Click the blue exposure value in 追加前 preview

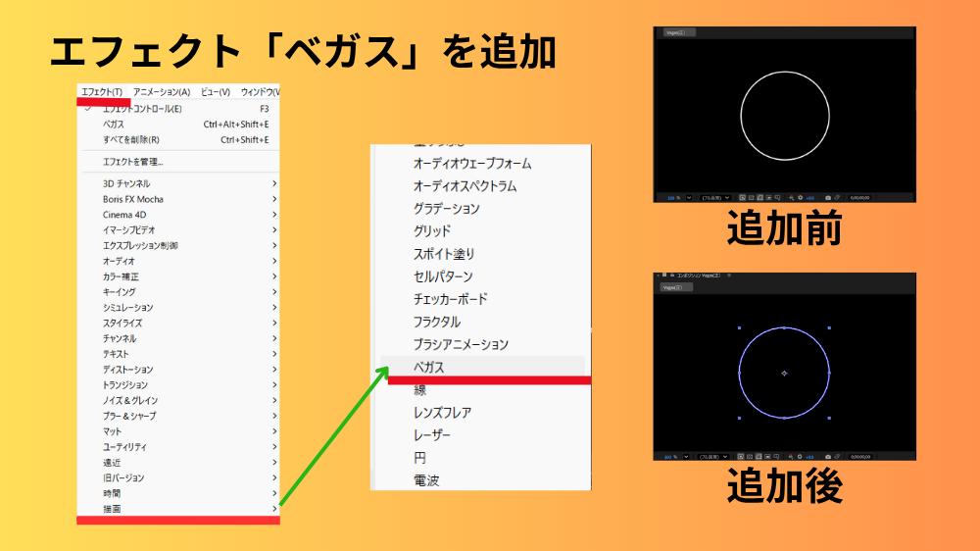(x=810, y=197)
